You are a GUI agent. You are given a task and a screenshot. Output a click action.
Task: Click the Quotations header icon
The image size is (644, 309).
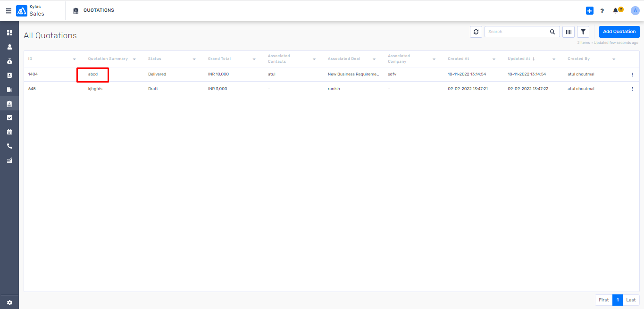[76, 10]
